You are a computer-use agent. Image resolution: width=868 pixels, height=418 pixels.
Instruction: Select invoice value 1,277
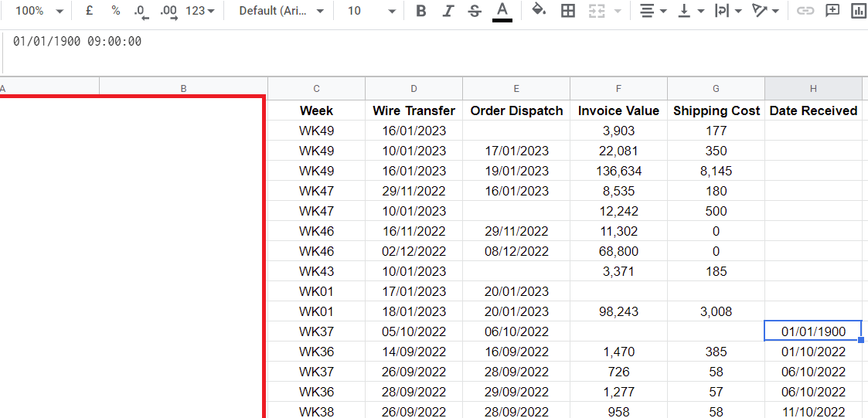[619, 392]
